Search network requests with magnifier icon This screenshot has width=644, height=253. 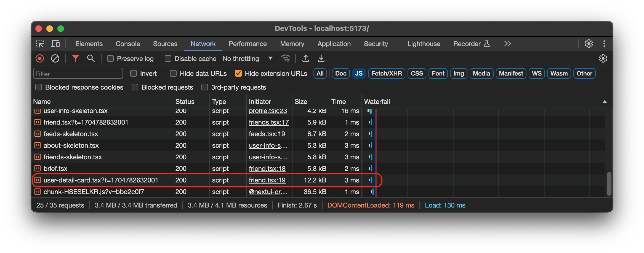point(91,58)
